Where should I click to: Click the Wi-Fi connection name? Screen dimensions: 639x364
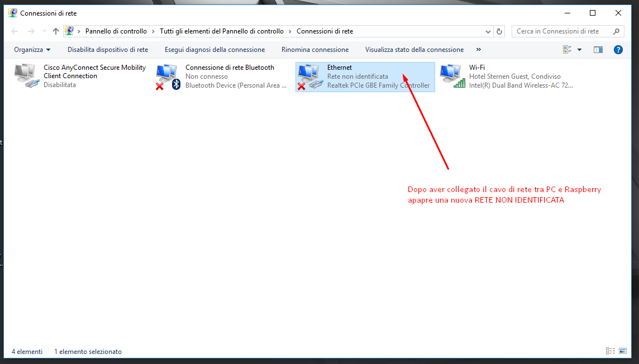[477, 68]
